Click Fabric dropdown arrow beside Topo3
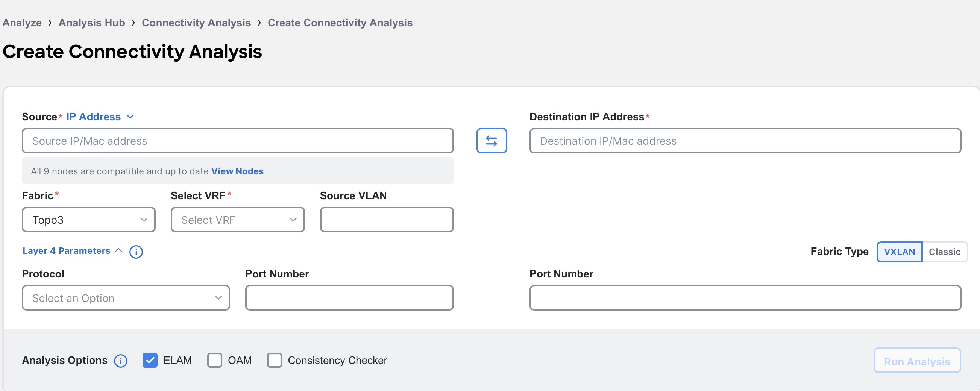 coord(144,220)
